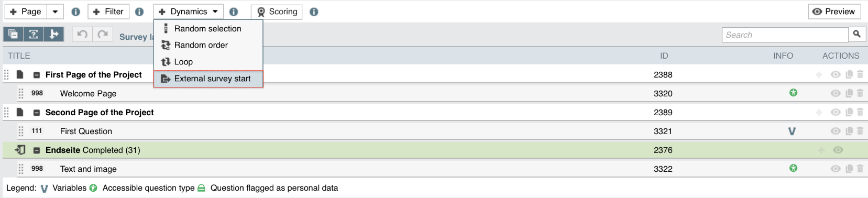Image resolution: width=868 pixels, height=198 pixels.
Task: Click info icon next to Scoring
Action: [x=314, y=12]
